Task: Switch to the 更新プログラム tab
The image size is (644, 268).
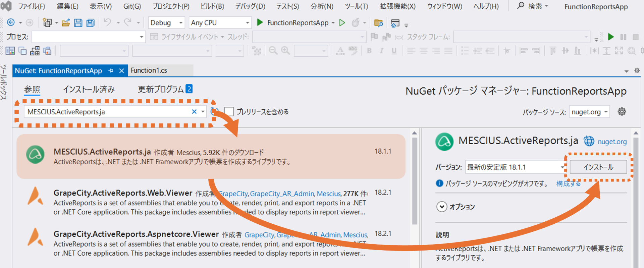Action: coord(165,89)
